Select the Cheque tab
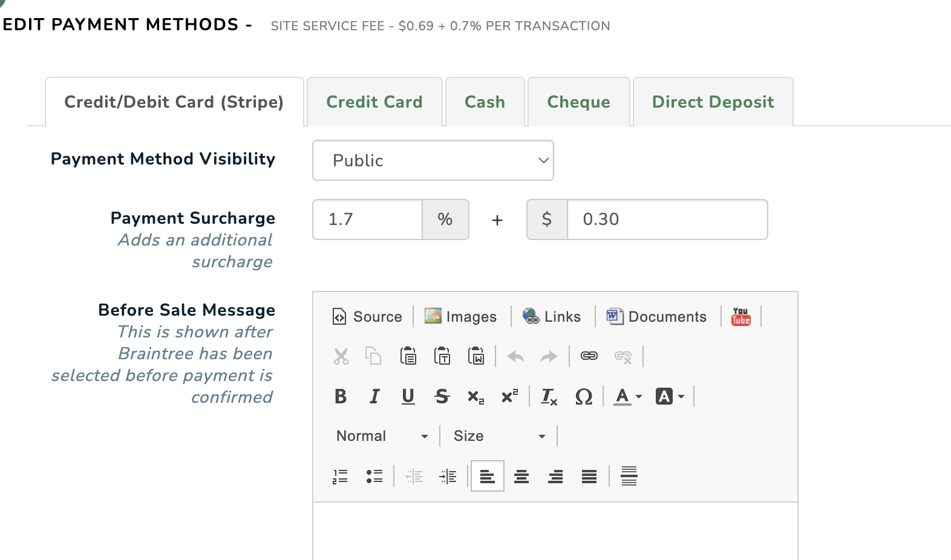This screenshot has height=560, width=951. [x=578, y=102]
